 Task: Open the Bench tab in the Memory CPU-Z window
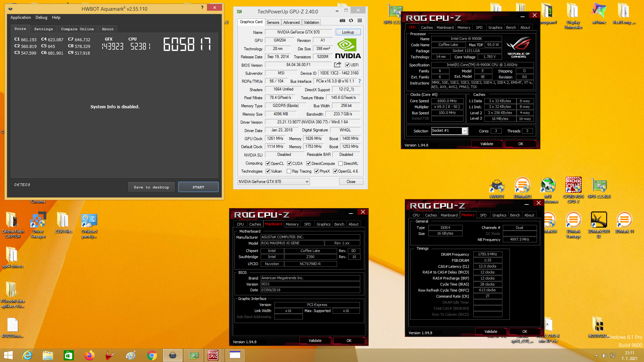515,215
